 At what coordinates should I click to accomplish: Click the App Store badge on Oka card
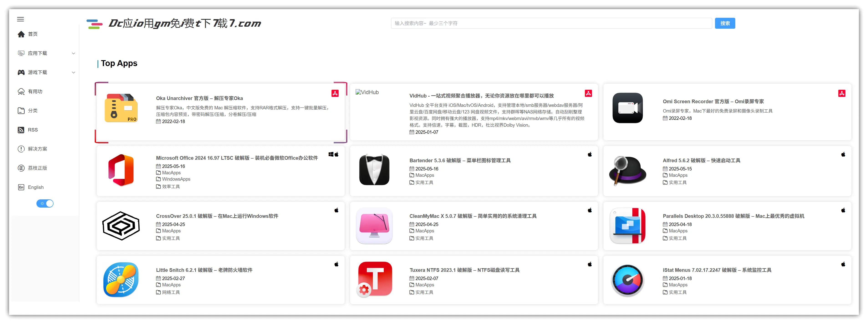[335, 93]
